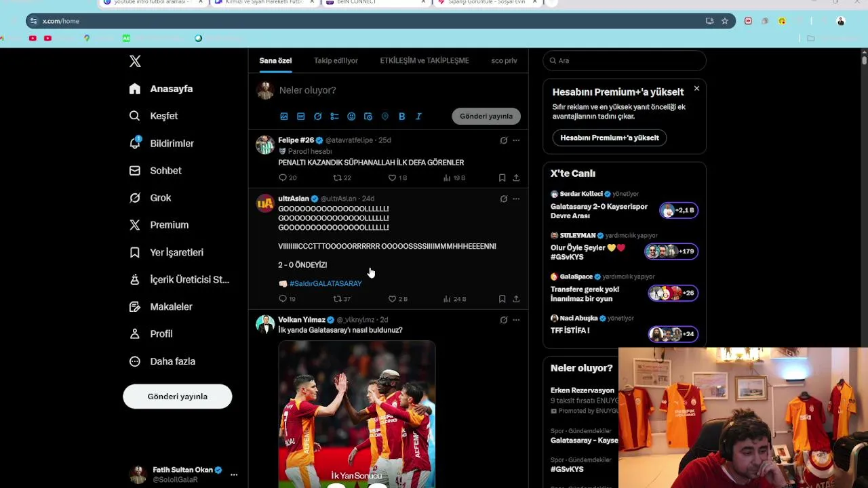Viewport: 868px width, 488px height.
Task: Open Profil page
Action: (x=151, y=333)
